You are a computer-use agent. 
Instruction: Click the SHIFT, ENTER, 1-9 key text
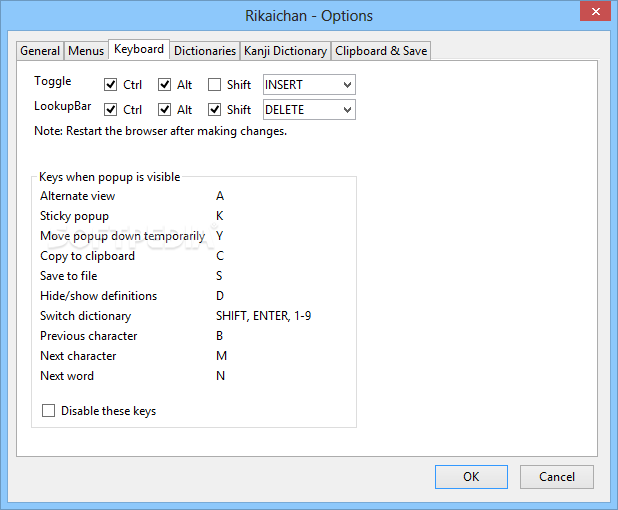(263, 316)
